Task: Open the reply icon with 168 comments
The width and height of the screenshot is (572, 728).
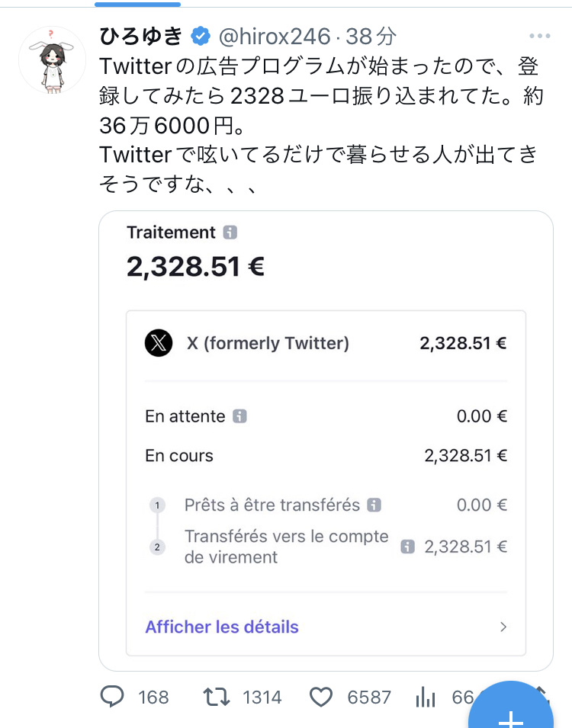Action: pyautogui.click(x=113, y=696)
